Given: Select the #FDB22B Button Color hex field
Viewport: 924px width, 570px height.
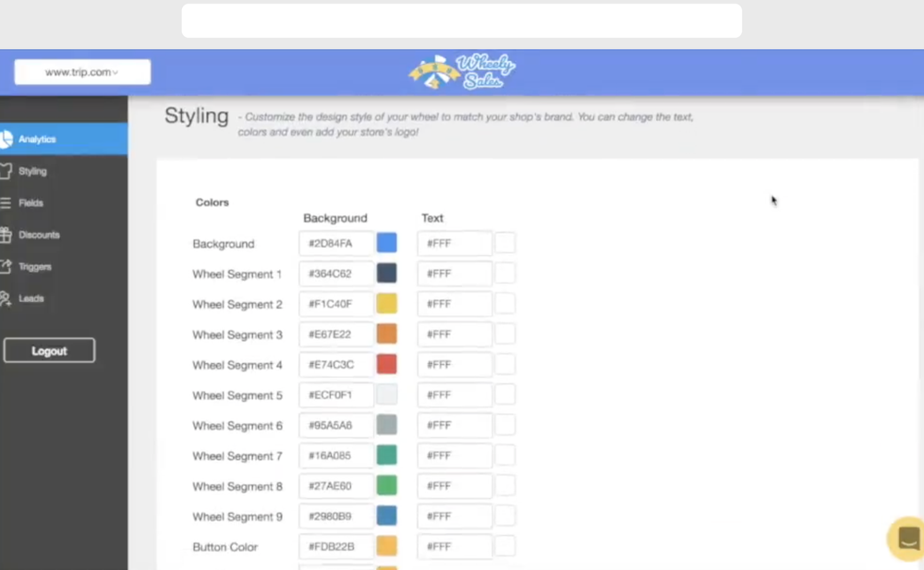Looking at the screenshot, I should tap(334, 546).
